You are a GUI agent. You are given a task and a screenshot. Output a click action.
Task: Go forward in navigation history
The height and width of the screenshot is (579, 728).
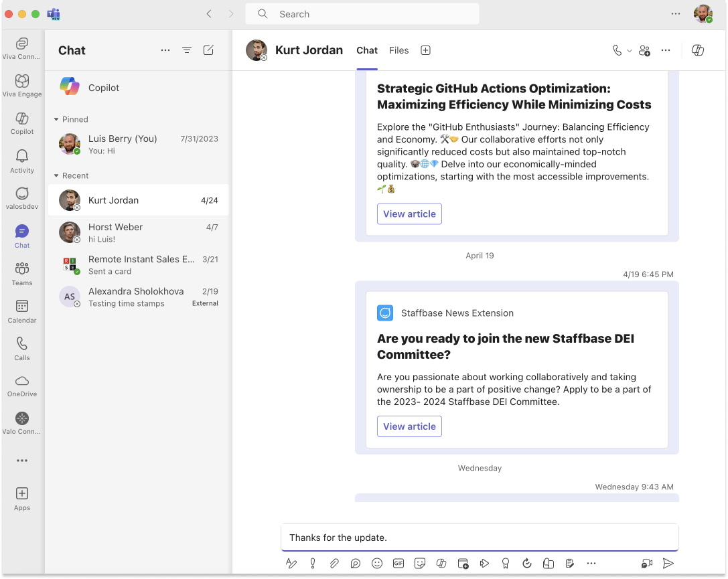(x=231, y=14)
